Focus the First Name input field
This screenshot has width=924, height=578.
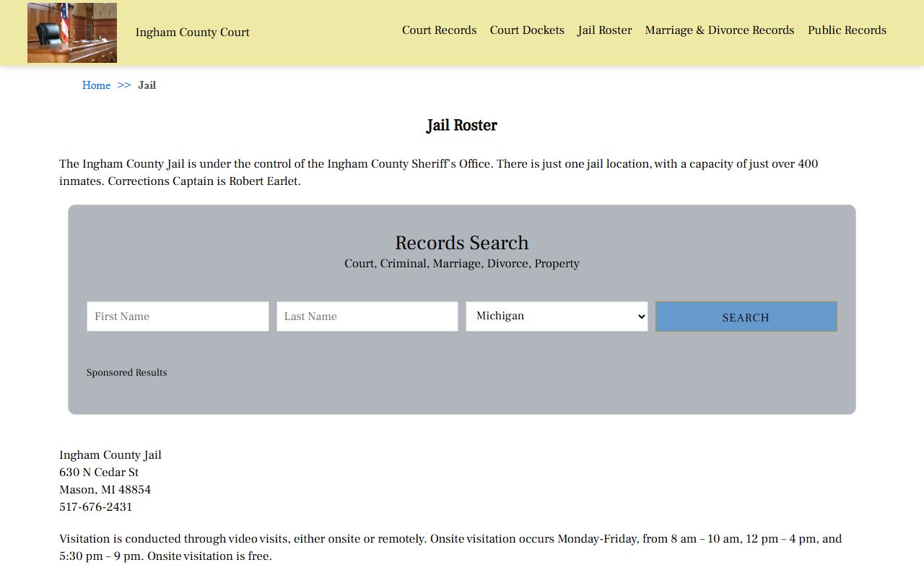coord(178,316)
